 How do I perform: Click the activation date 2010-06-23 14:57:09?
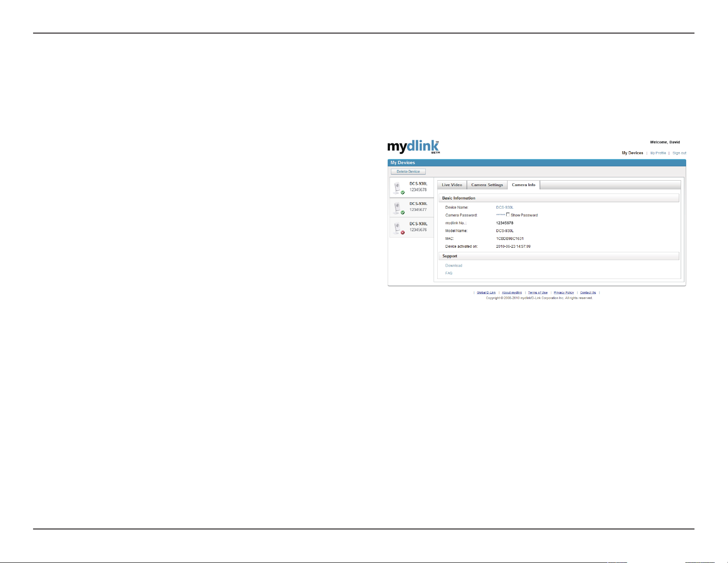coord(513,246)
